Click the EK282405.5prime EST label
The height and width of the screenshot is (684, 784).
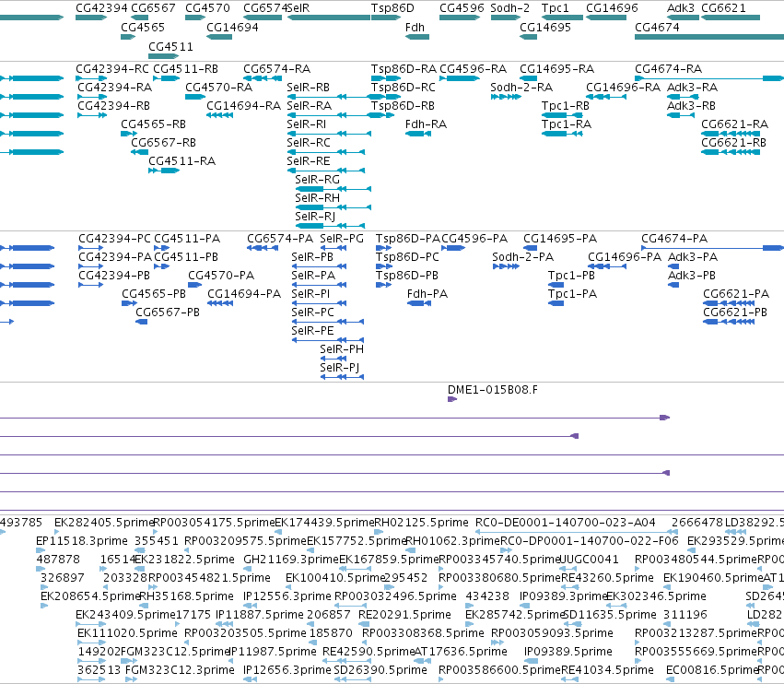pos(104,523)
